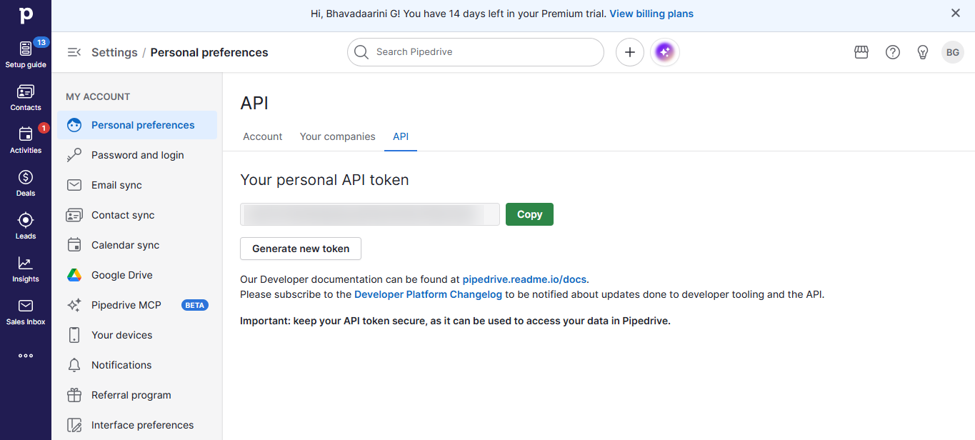Show more navigation items via three dots

(25, 356)
